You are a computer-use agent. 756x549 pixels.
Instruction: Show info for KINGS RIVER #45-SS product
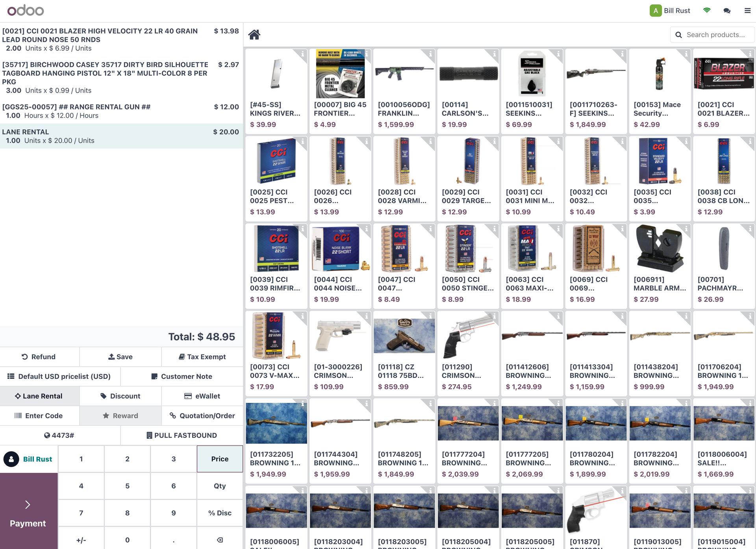coord(302,54)
